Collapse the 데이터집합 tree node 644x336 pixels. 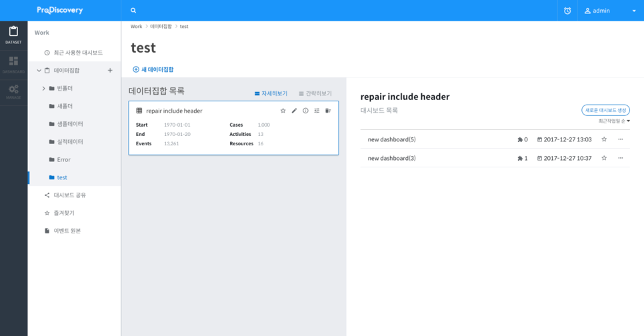(x=39, y=71)
